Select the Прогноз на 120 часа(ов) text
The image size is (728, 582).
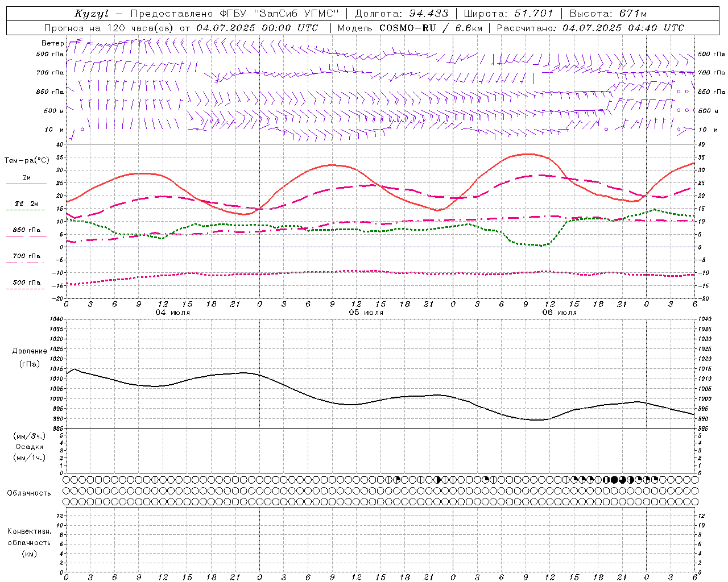[x=109, y=28]
